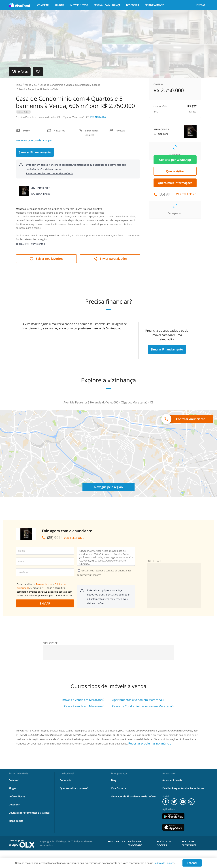
Task: Reveal phone number via Ver telefone in sidebar
Action: click(186, 194)
